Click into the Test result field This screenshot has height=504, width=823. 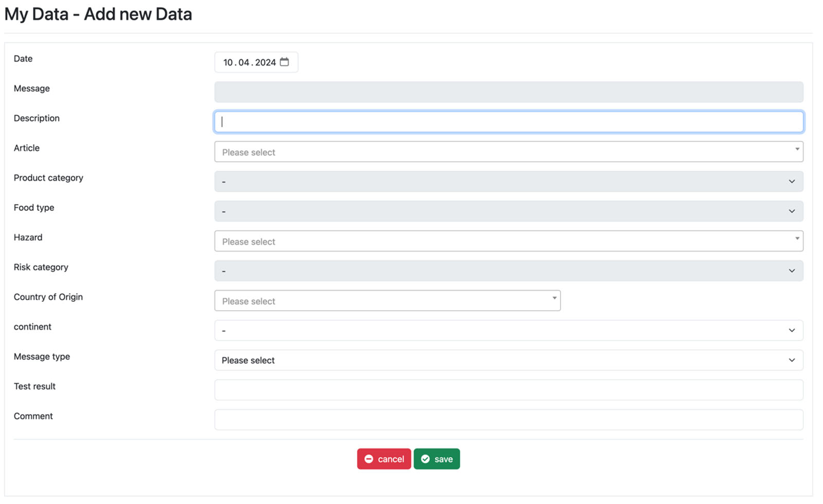(508, 390)
